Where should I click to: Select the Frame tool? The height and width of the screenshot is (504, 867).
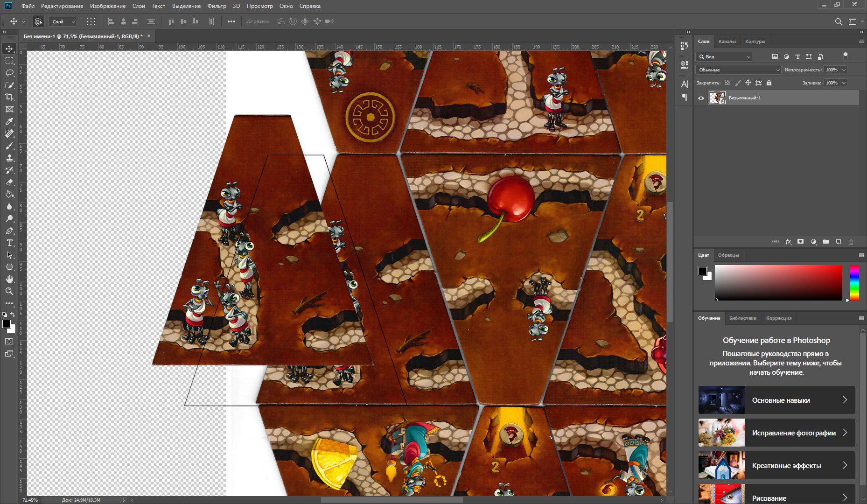[x=9, y=109]
